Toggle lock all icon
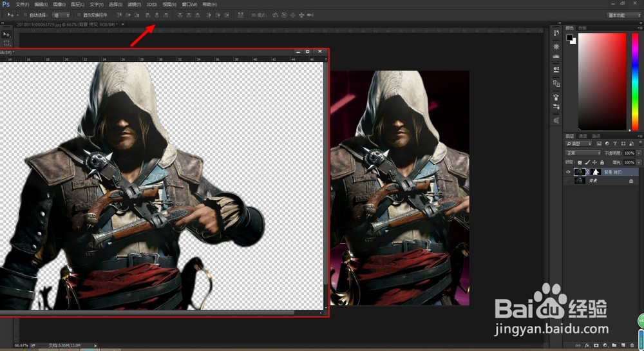 [x=602, y=162]
